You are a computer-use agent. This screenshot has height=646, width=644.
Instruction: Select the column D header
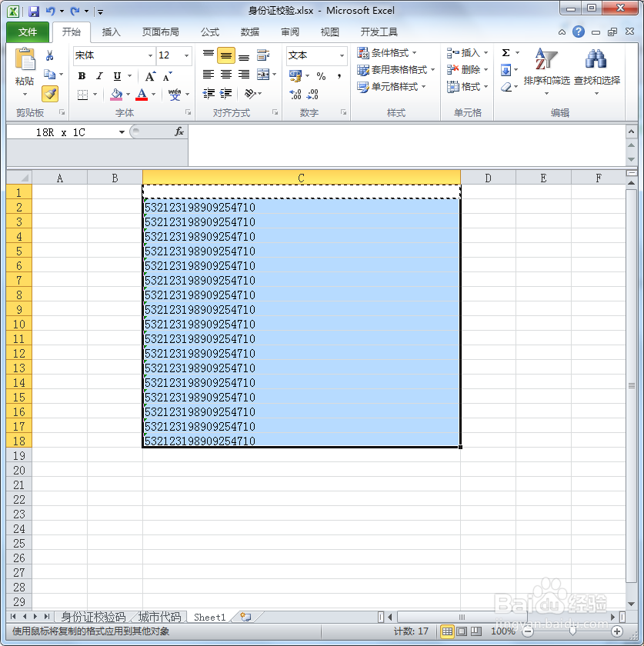click(488, 178)
